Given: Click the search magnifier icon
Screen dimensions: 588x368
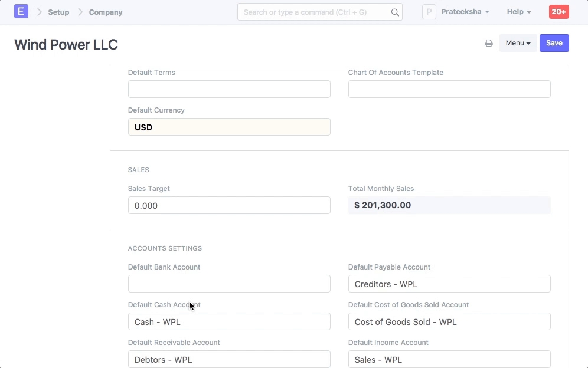Looking at the screenshot, I should click(395, 12).
